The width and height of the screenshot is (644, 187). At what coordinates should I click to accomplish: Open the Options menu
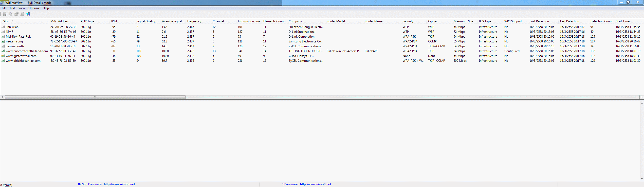(33, 8)
